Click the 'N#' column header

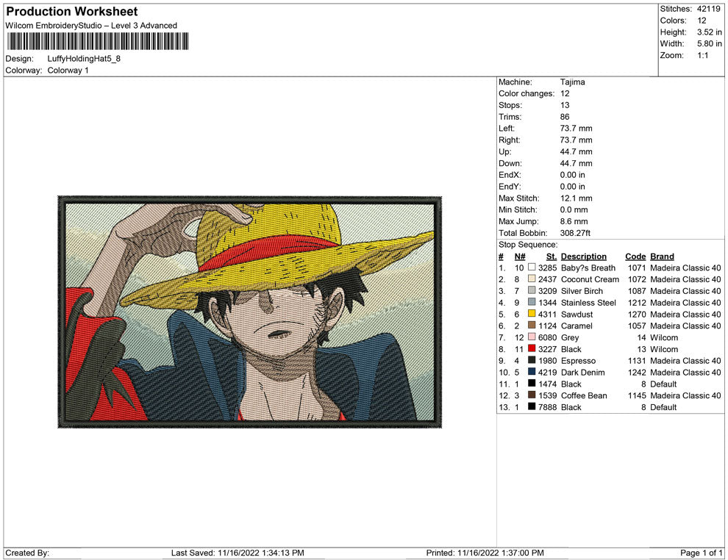(x=520, y=256)
